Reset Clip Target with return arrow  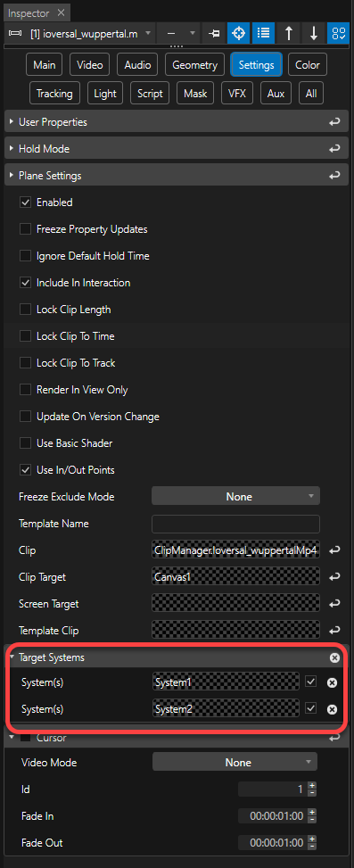point(334,577)
